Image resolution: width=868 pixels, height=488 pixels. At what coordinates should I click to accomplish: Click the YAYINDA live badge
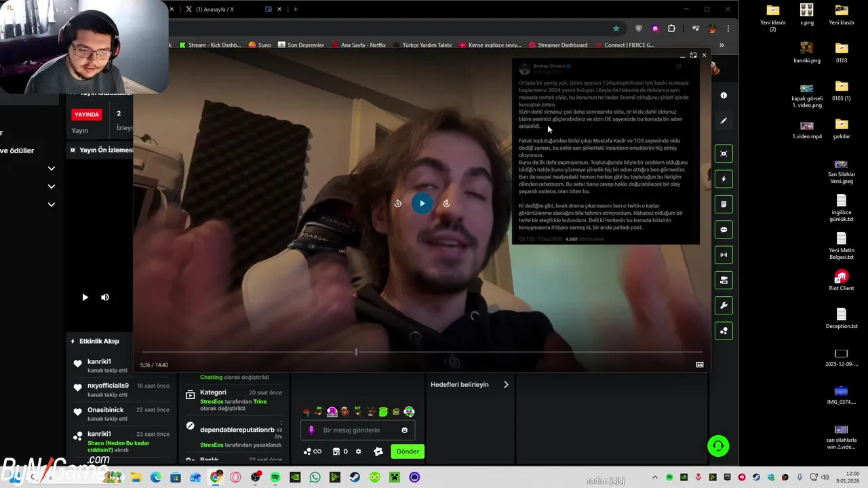pyautogui.click(x=87, y=115)
